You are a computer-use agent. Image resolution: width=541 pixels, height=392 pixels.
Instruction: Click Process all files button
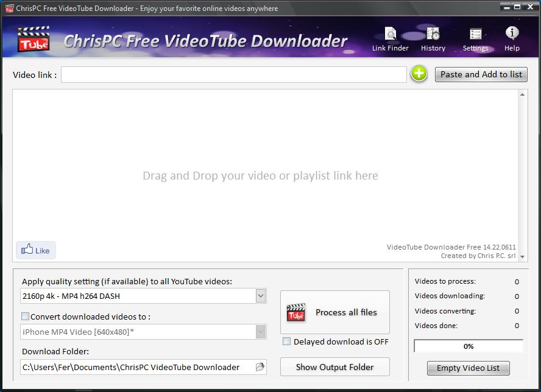(x=334, y=312)
